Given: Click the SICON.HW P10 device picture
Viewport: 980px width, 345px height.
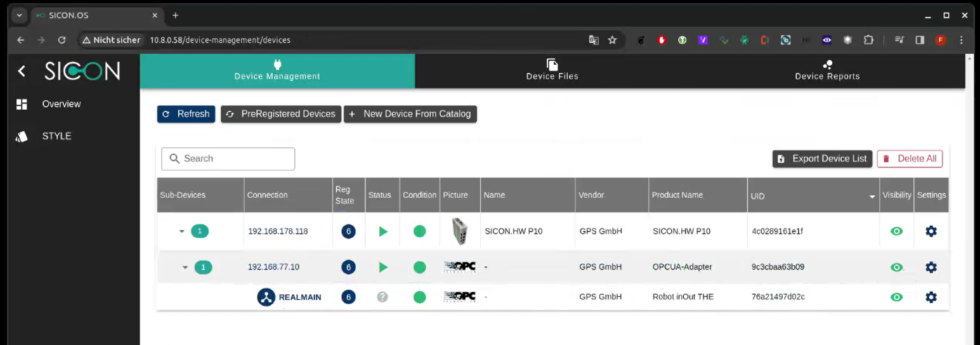Looking at the screenshot, I should coord(459,231).
